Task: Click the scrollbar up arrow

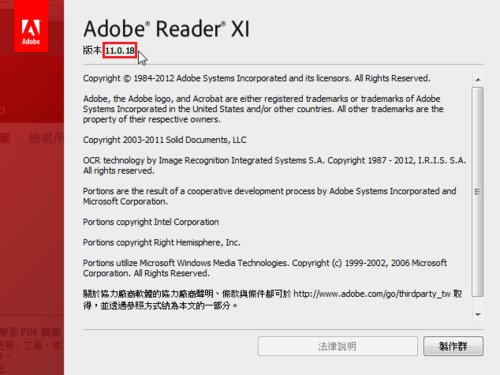Action: click(478, 80)
